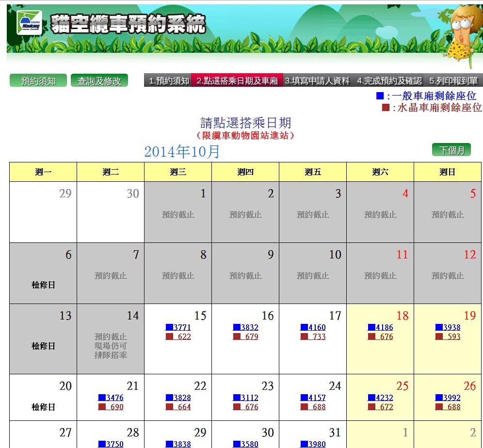Choose regular cabin seats 4186 on the 18th
The height and width of the screenshot is (448, 483).
(380, 327)
